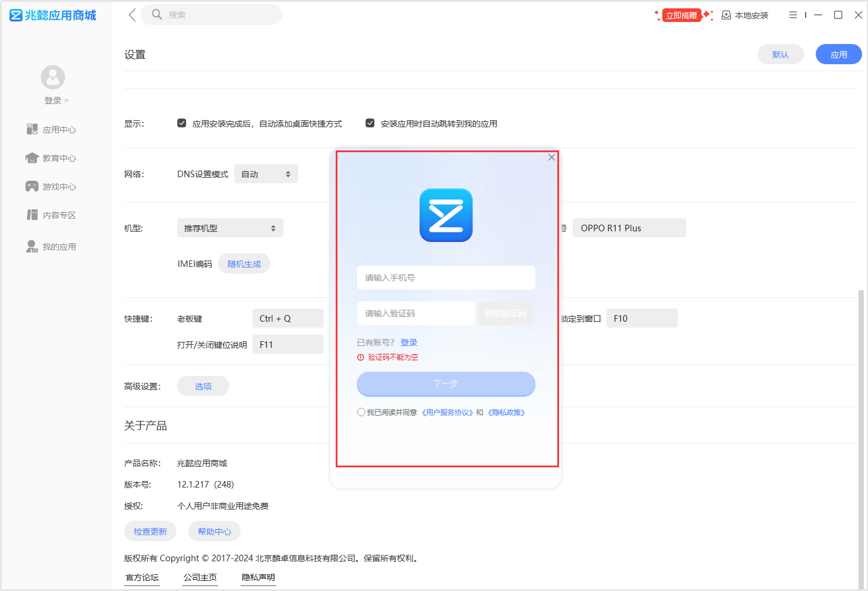This screenshot has height=591, width=868.
Task: Open 我的应用 in the sidebar
Action: [x=52, y=247]
